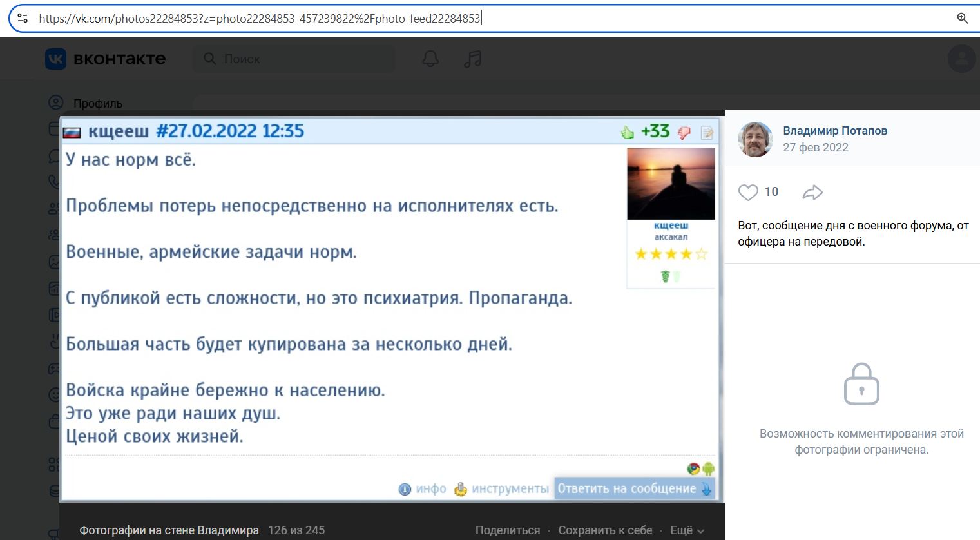Click the Chrome browser icon in post

(693, 469)
